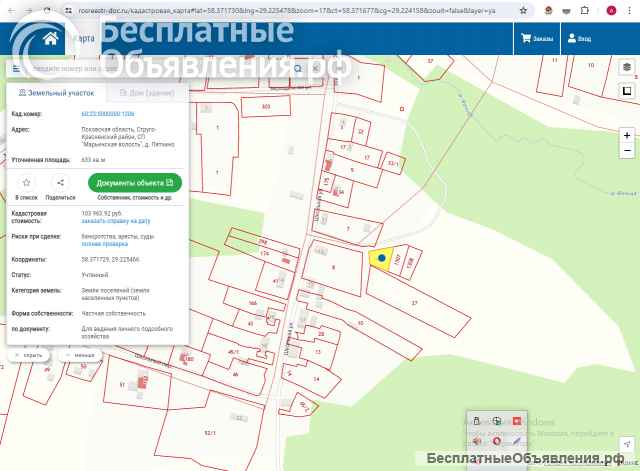Add the parcel to list with star
The height and width of the screenshot is (471, 640).
pyautogui.click(x=26, y=183)
